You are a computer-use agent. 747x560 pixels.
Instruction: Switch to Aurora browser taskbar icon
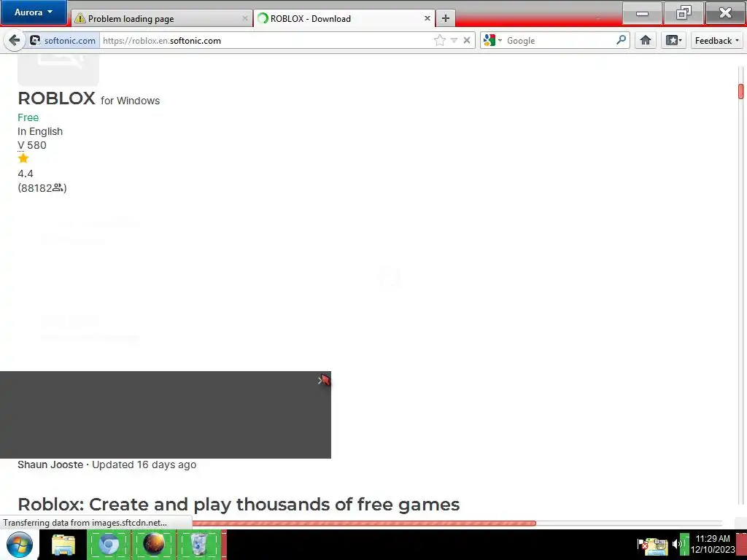click(x=153, y=545)
